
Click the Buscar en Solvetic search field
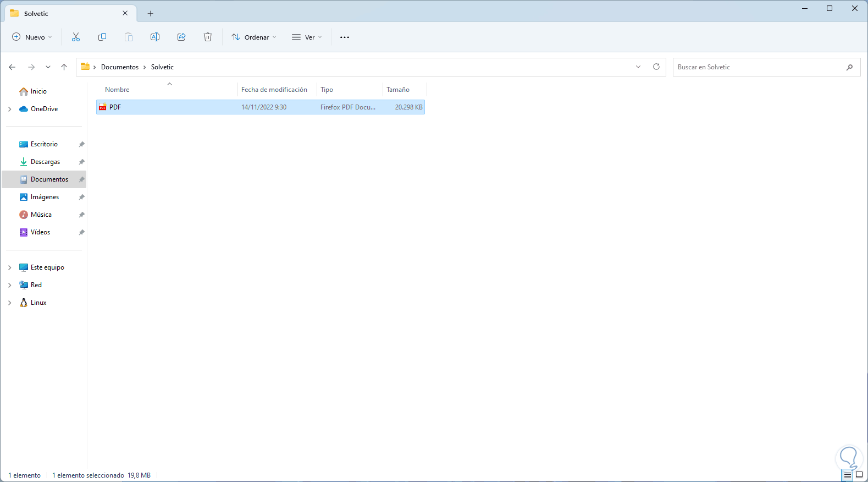coord(766,67)
